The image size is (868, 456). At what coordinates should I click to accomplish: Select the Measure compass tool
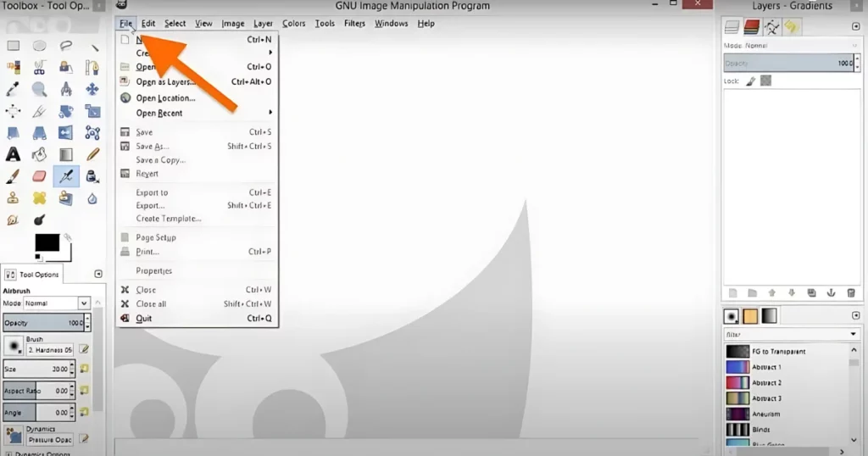[x=66, y=89]
